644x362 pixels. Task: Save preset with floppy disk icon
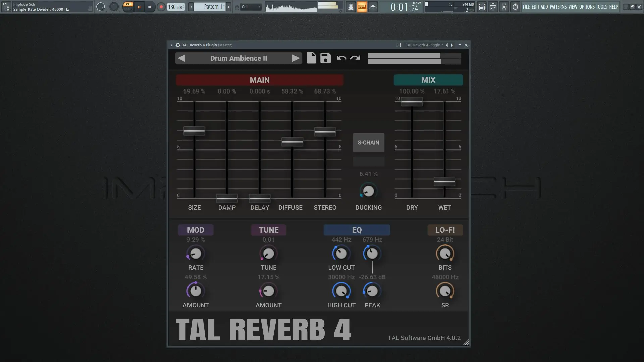point(325,58)
